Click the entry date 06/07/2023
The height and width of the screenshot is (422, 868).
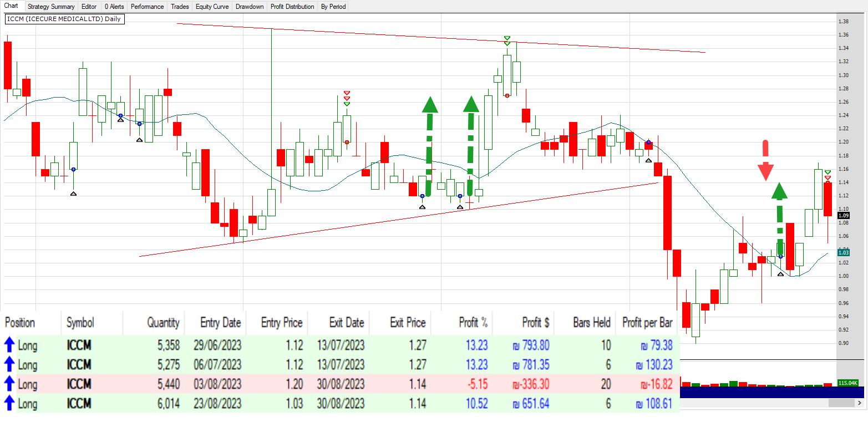tap(217, 365)
